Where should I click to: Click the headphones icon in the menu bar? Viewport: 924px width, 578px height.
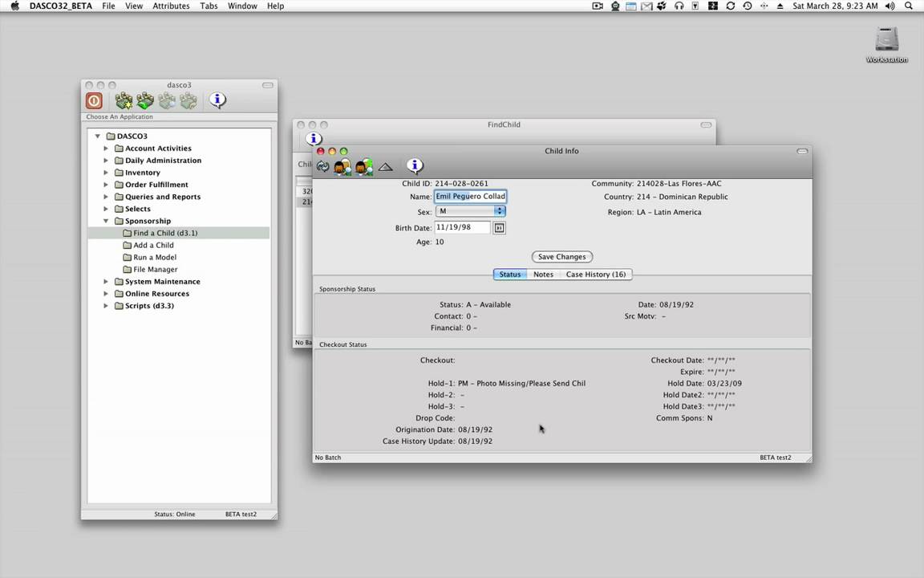(679, 6)
